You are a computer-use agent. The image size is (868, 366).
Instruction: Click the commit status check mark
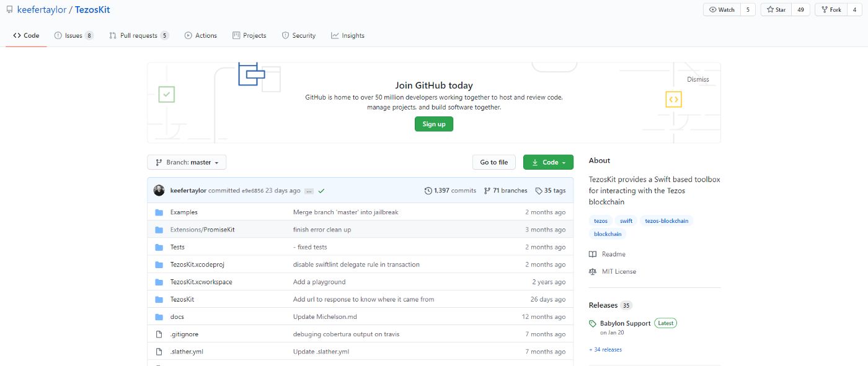pos(321,191)
